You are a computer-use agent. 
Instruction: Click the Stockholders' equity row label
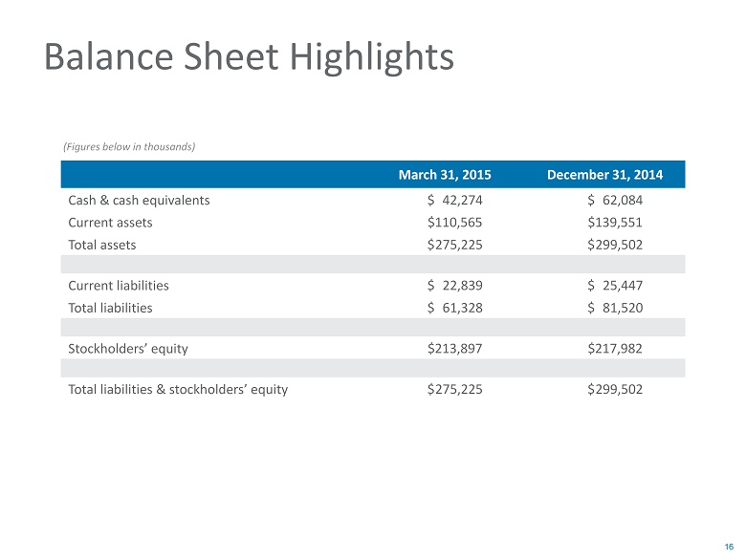(128, 348)
